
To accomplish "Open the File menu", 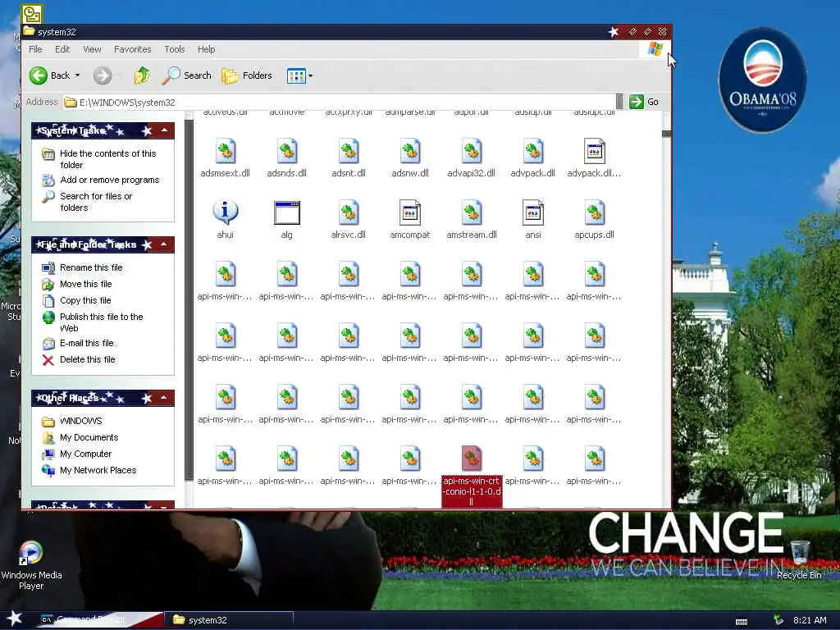I will tap(35, 49).
